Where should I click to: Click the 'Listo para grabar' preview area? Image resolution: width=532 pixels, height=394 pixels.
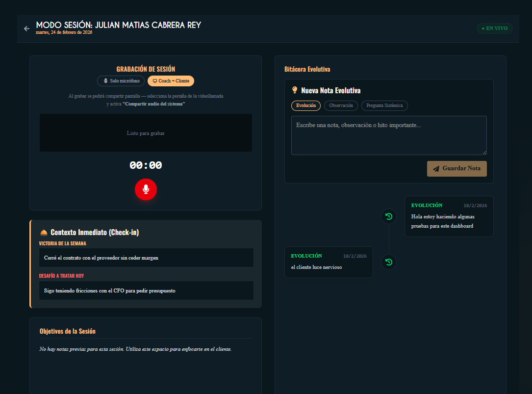coord(146,133)
